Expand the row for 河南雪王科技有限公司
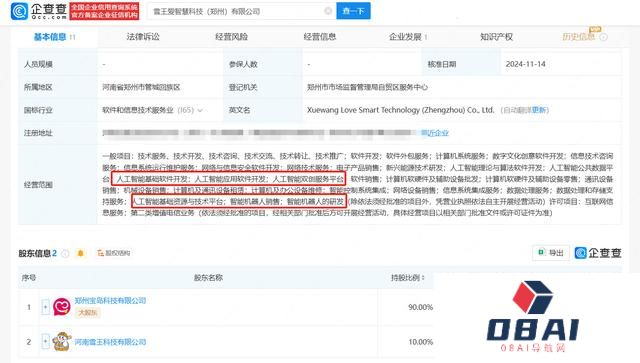This screenshot has width=640, height=363. [45, 341]
